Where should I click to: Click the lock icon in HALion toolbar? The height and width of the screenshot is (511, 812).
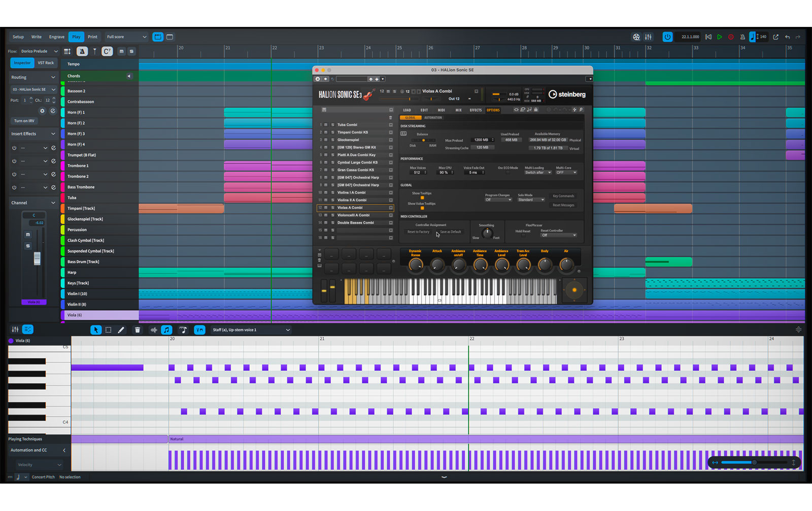tap(535, 110)
